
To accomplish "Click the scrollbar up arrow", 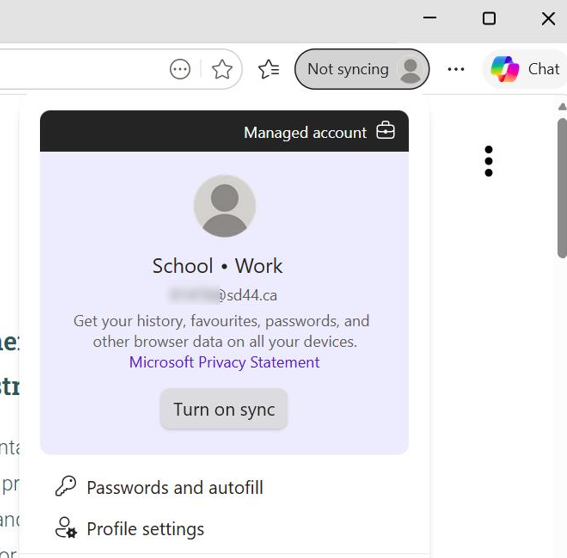I will 562,107.
